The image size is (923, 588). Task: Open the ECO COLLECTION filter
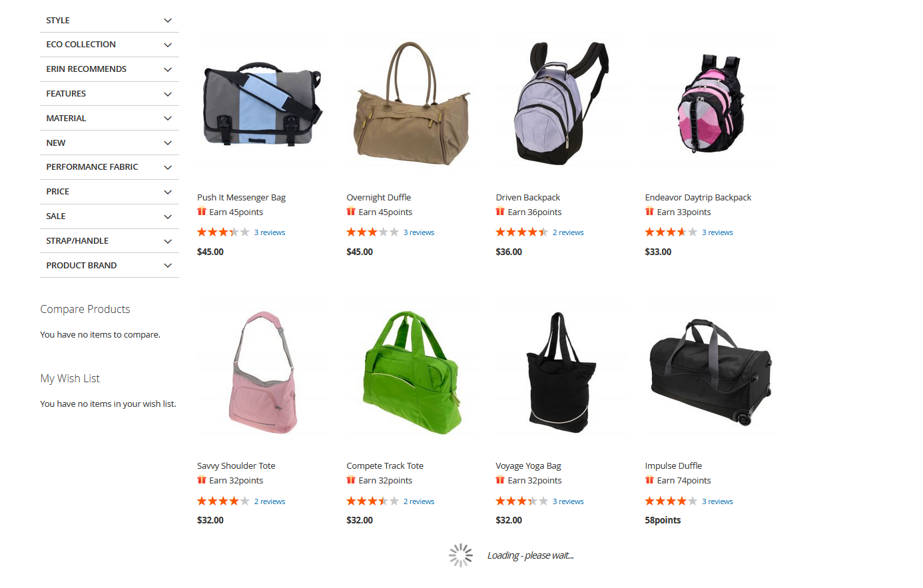pos(109,45)
